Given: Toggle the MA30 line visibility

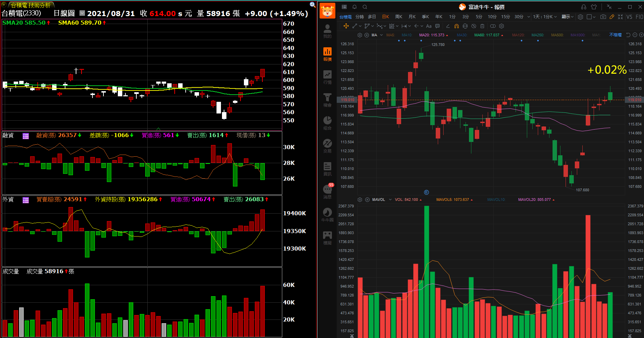Looking at the screenshot, I should click(462, 35).
